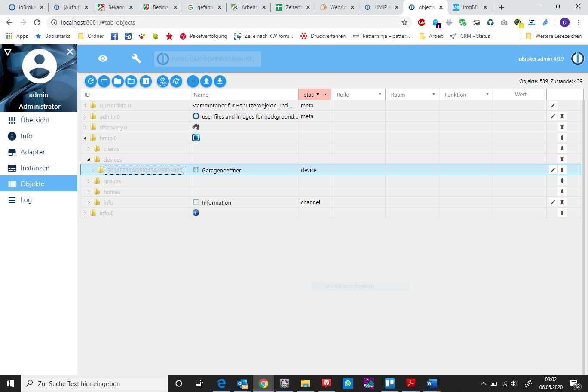
Task: Open the Paketverfolgung bookmark
Action: [x=203, y=36]
